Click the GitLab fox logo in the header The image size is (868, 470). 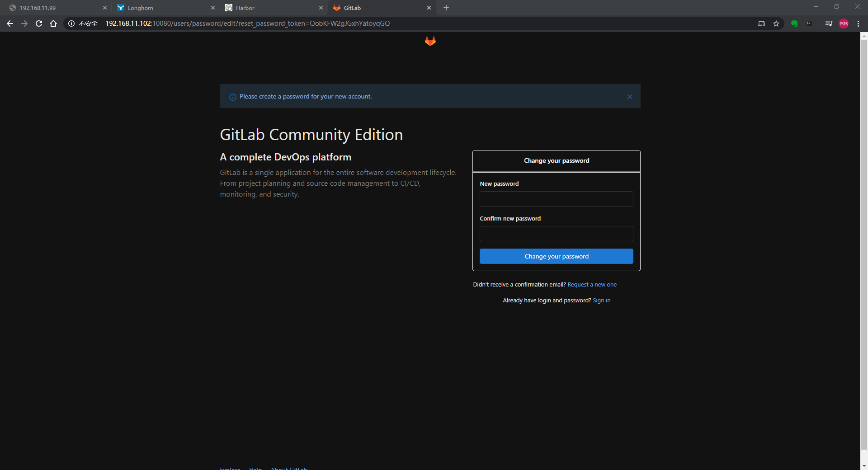(430, 41)
